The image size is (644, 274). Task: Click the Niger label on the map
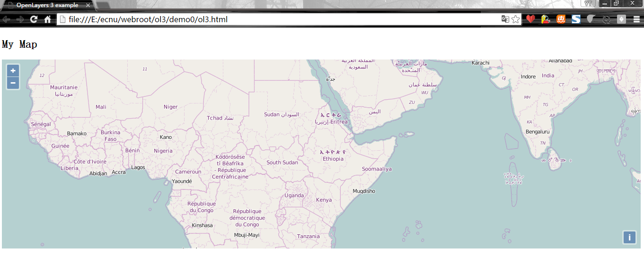170,107
